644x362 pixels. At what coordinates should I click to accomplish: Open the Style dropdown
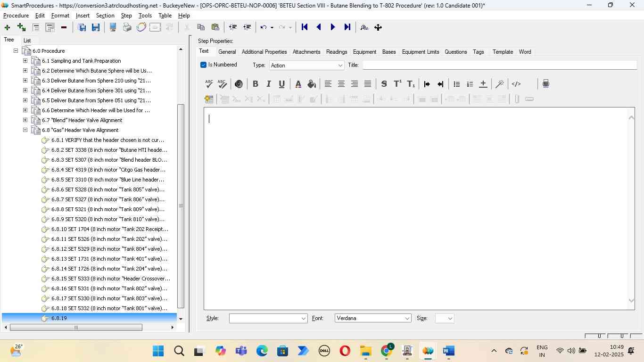pos(268,319)
